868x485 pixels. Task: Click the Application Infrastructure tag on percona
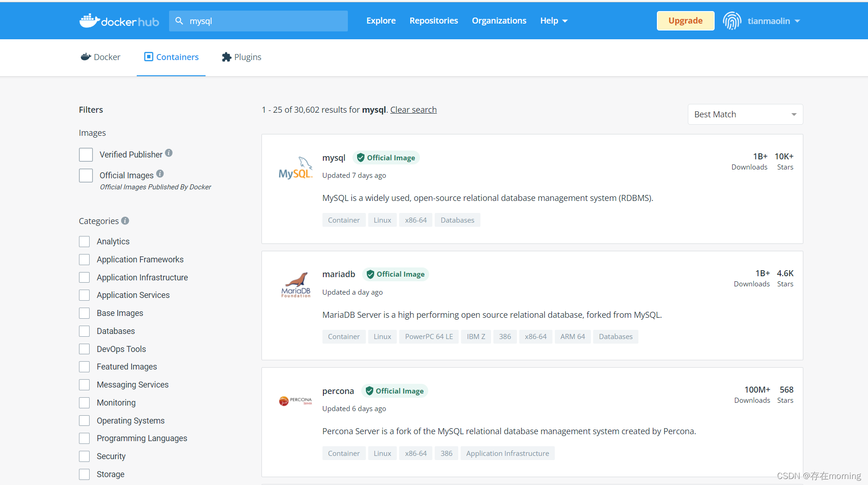coord(508,454)
